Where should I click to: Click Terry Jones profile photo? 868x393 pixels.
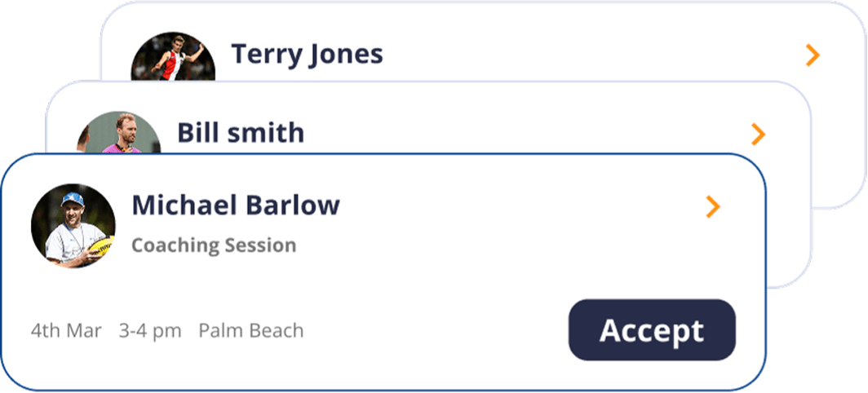173,57
